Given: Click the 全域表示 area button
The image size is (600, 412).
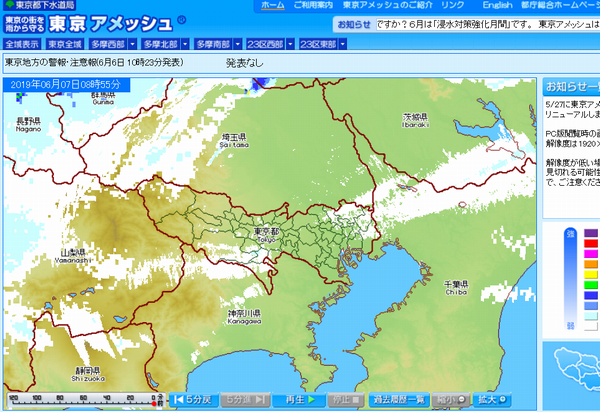Looking at the screenshot, I should click(22, 44).
